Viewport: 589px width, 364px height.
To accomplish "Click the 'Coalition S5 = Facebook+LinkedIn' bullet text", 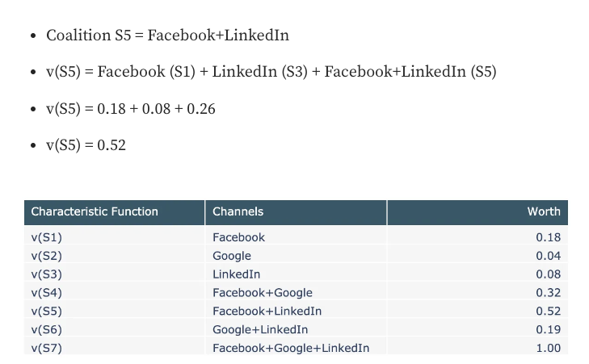I will point(167,36).
